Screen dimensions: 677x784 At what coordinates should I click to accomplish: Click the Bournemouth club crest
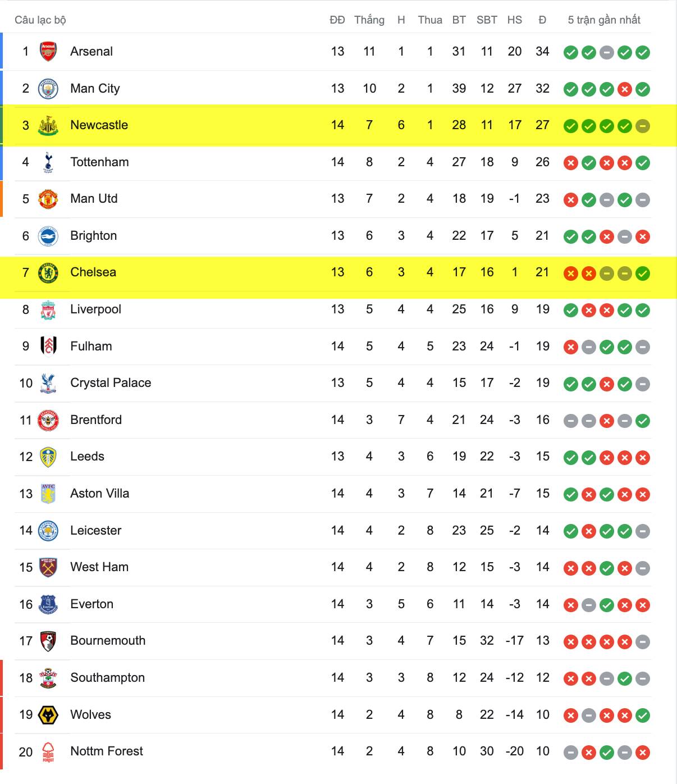click(x=48, y=641)
